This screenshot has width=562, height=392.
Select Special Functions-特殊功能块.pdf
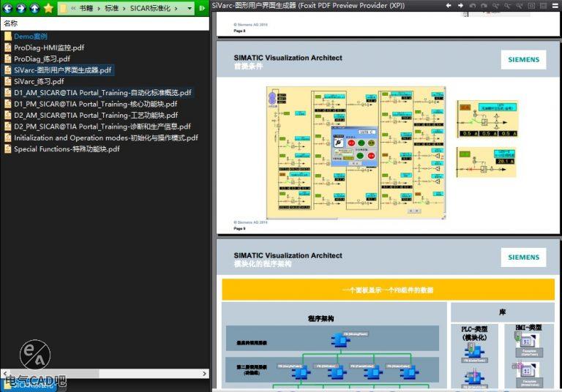[67, 149]
